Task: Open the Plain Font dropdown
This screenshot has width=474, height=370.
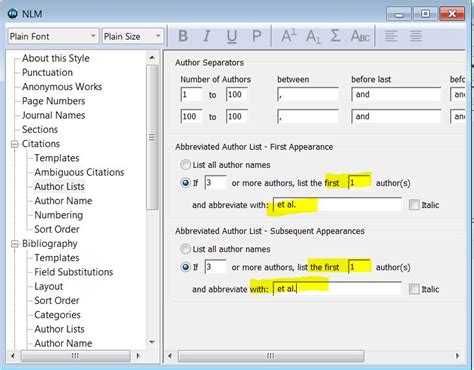Action: 53,36
